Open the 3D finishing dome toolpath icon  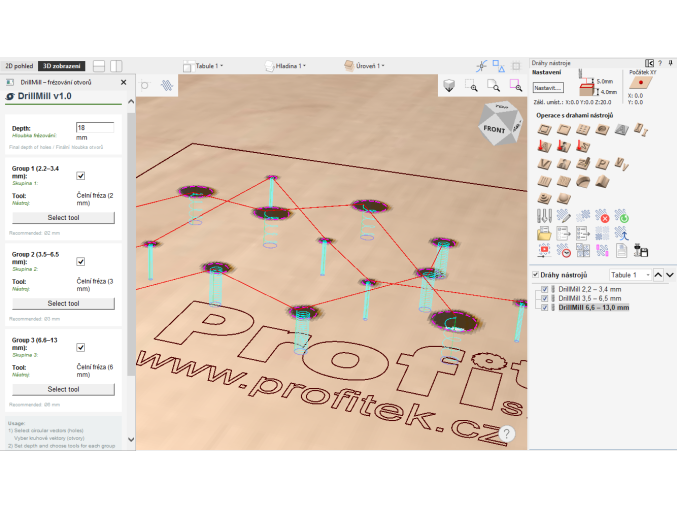563,198
